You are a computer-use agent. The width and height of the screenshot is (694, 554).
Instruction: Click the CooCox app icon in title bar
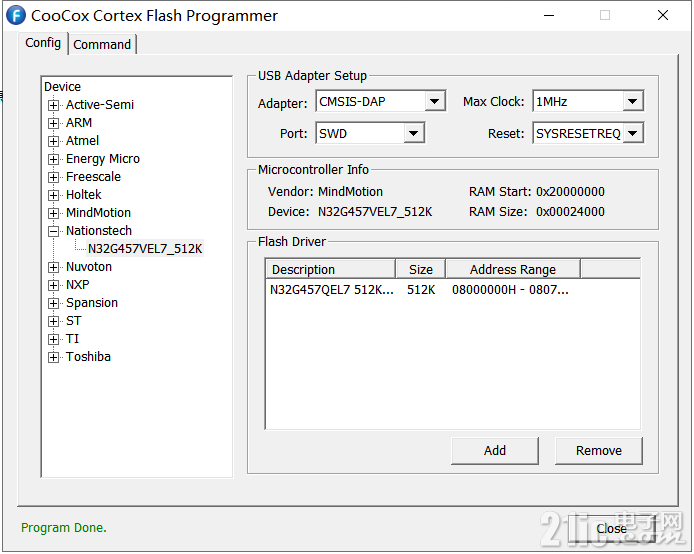click(x=15, y=15)
